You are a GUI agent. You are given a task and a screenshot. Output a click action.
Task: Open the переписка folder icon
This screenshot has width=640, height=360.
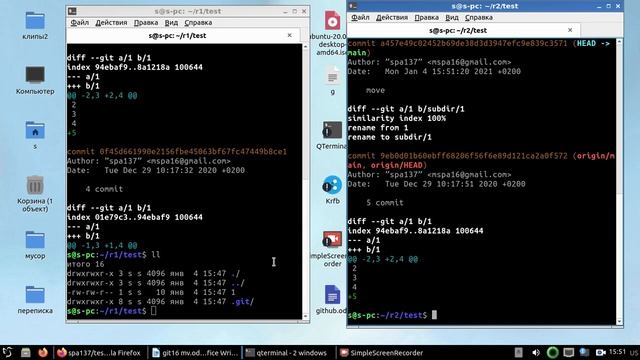[x=35, y=295]
